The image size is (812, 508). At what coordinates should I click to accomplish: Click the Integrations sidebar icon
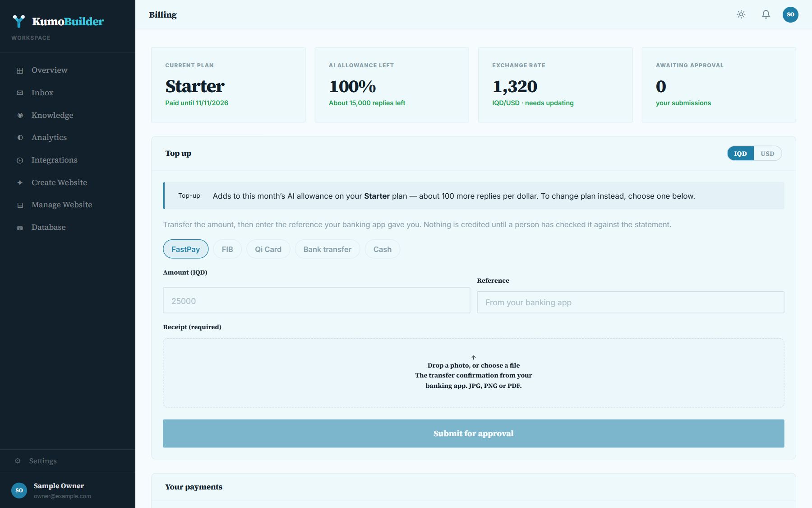pos(20,160)
